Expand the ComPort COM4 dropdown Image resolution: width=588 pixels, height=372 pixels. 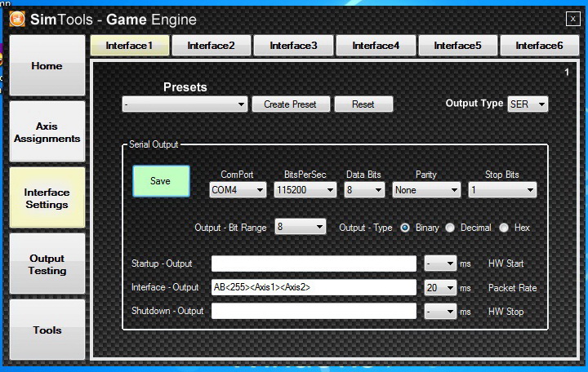(x=238, y=190)
